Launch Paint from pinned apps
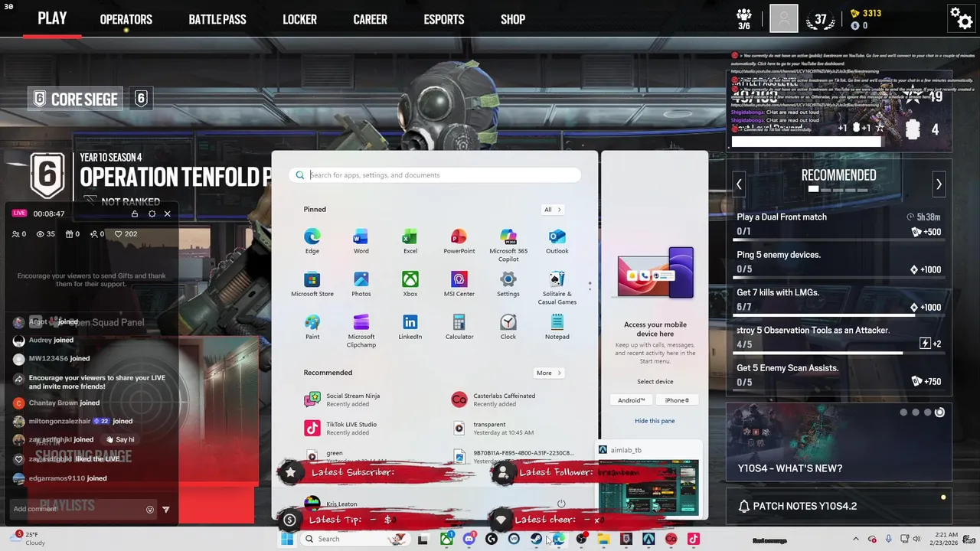 312,327
